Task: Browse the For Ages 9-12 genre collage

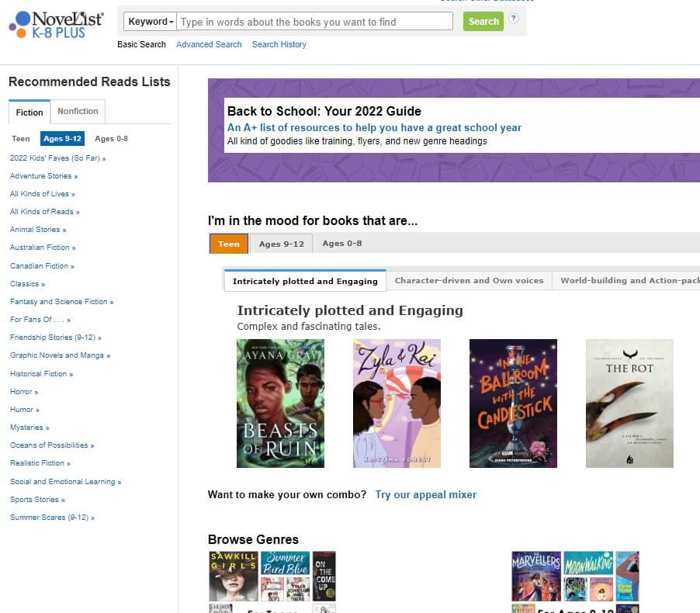Action: pyautogui.click(x=575, y=582)
